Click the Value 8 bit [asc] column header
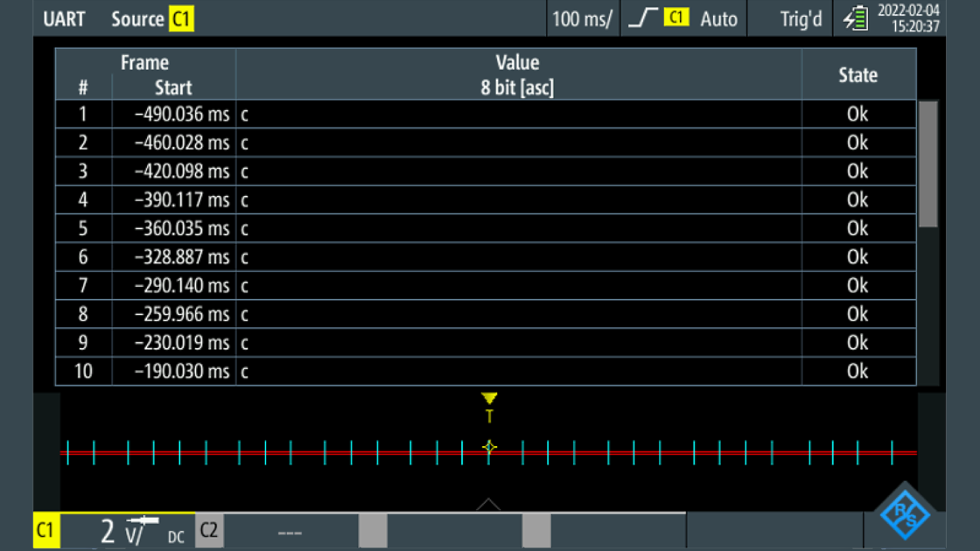The width and height of the screenshot is (980, 551). point(517,75)
